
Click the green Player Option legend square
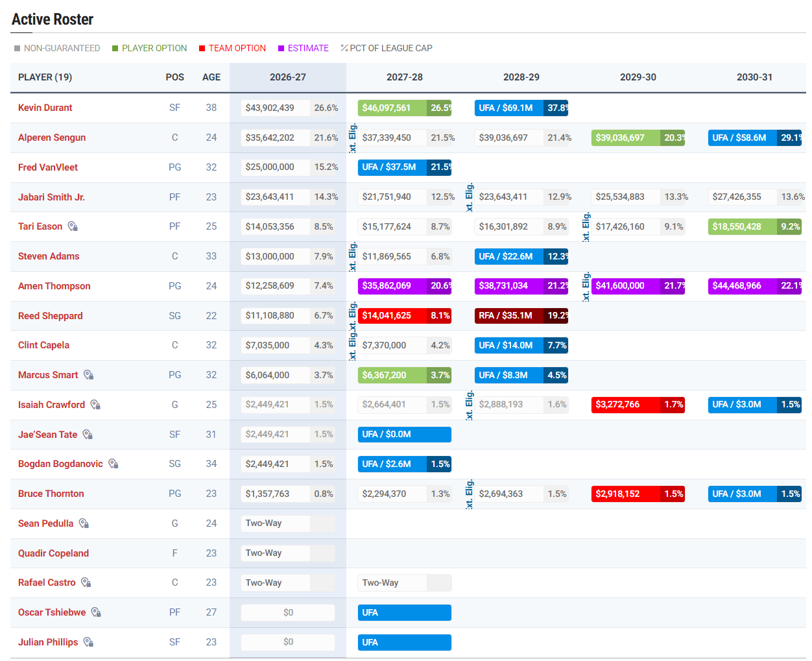pos(115,49)
